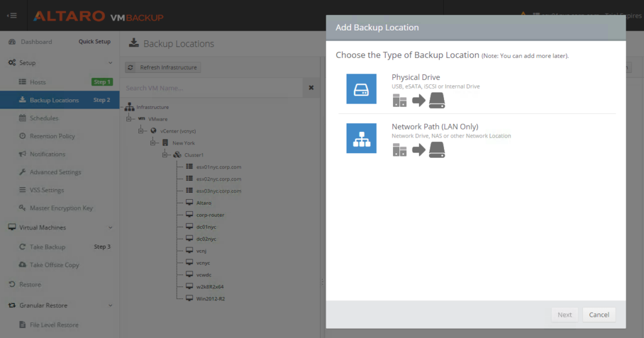Viewport: 644px width, 338px height.
Task: Click the Next button in dialog
Action: click(x=565, y=315)
